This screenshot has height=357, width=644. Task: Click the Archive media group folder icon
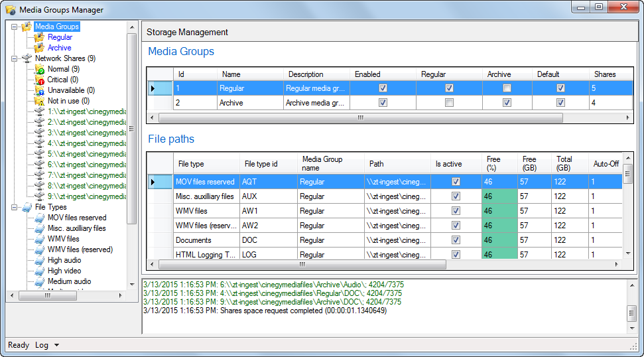39,48
